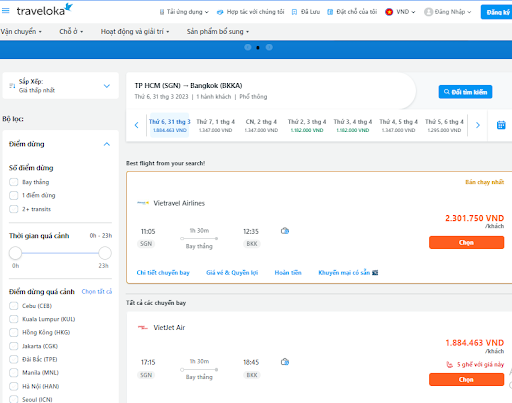Click the user avatar icon
This screenshot has height=403, width=512.
pyautogui.click(x=428, y=12)
